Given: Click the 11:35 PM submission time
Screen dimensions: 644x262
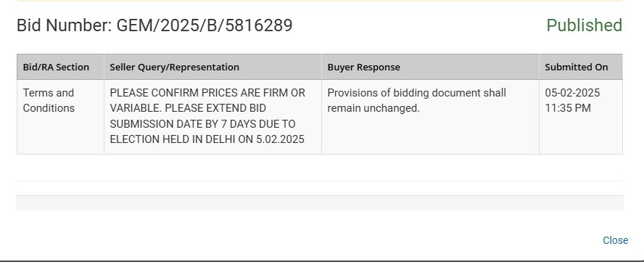Looking at the screenshot, I should tap(568, 108).
